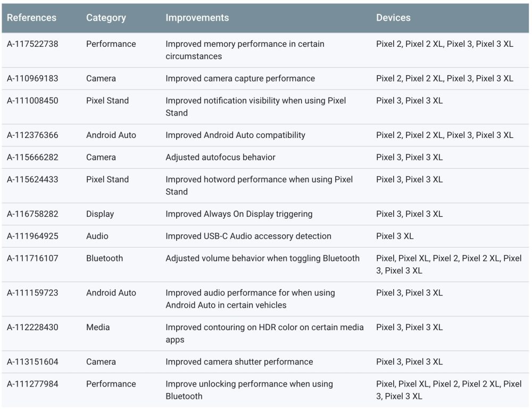Click "Improved Always On Display triggering" text
This screenshot has height=409, width=532.
coord(239,214)
